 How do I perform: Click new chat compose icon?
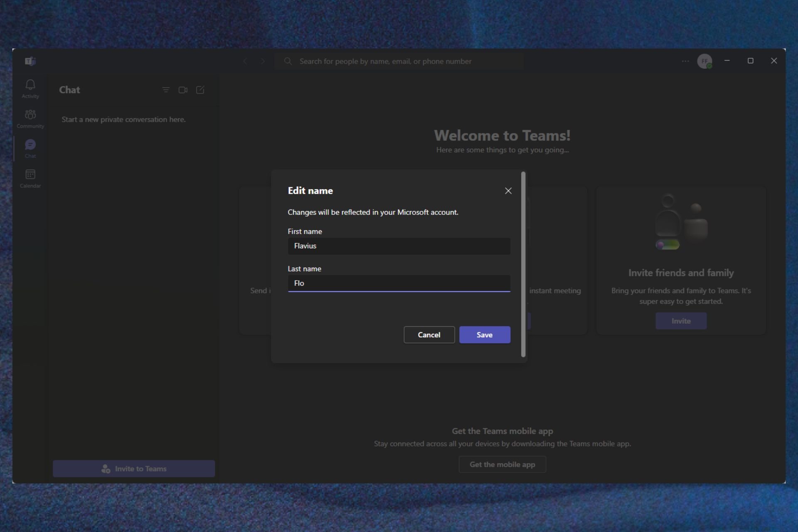pyautogui.click(x=201, y=90)
